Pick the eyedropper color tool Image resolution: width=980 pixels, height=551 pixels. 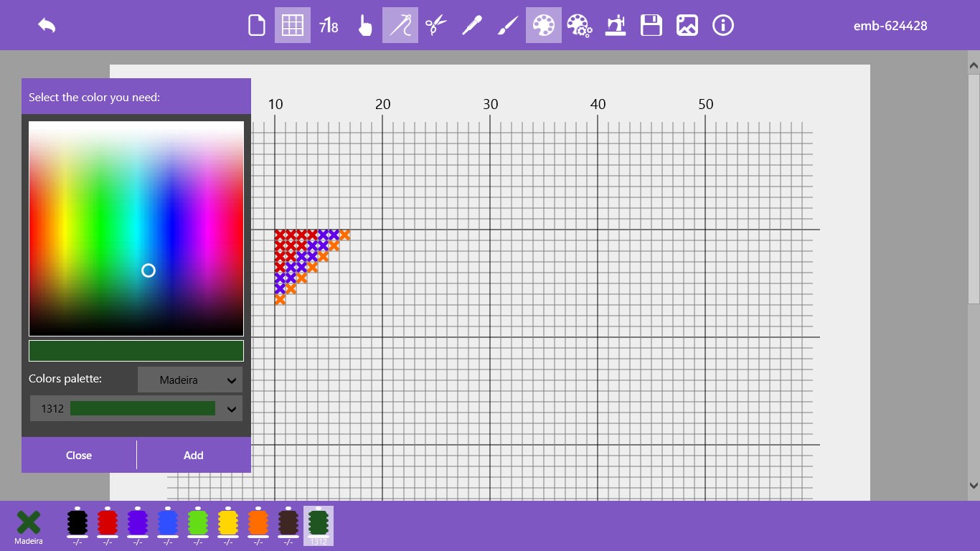471,26
